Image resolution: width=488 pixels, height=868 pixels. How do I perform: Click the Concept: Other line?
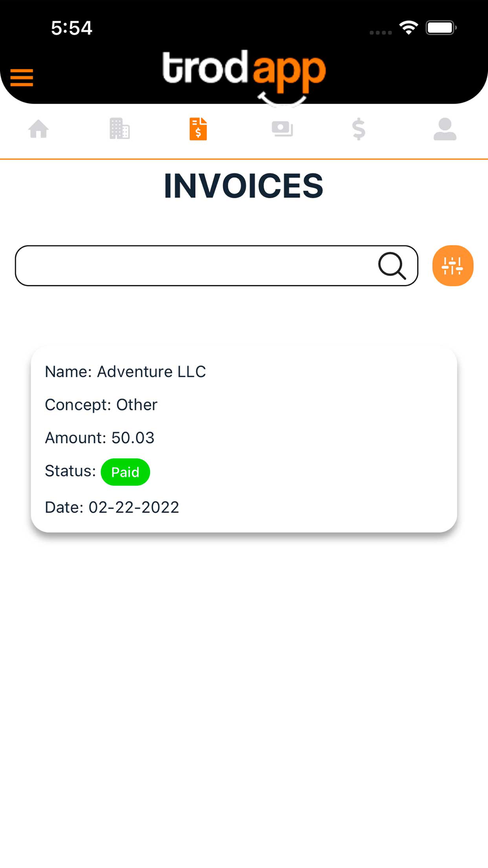coord(101,405)
